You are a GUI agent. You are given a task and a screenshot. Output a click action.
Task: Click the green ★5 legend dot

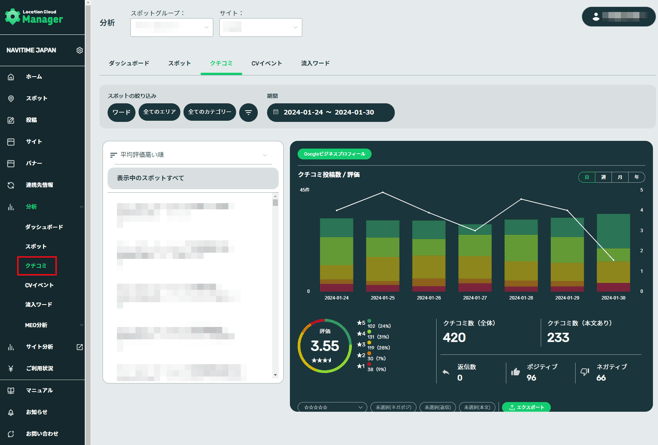[369, 321]
